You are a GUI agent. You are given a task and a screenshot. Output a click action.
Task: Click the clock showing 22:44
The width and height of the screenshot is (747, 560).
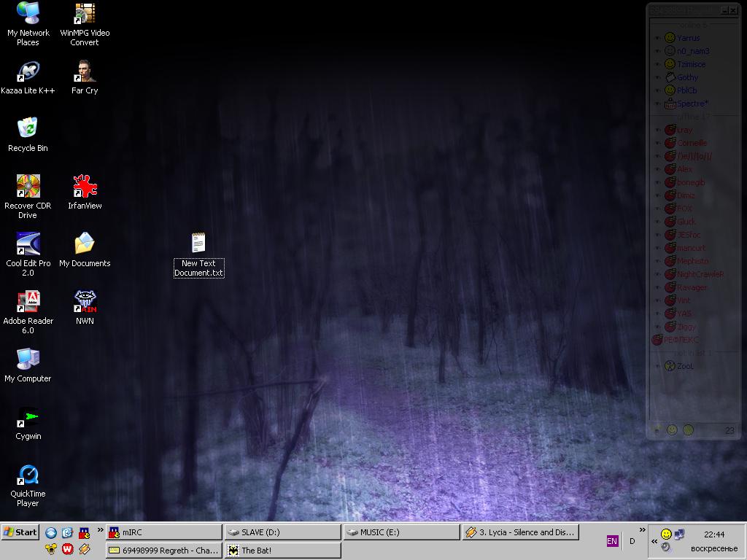click(x=714, y=534)
